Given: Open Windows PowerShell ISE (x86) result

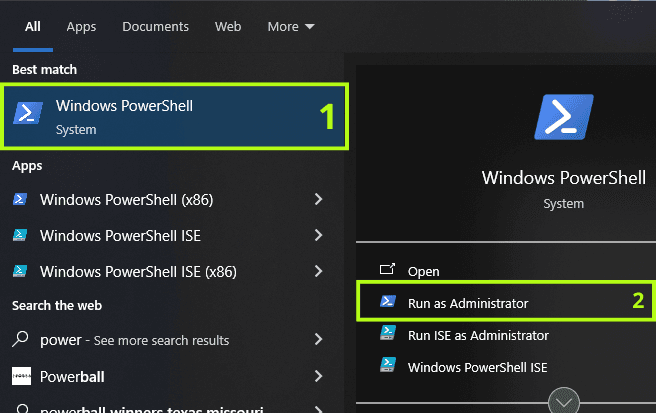Looking at the screenshot, I should pyautogui.click(x=138, y=272).
